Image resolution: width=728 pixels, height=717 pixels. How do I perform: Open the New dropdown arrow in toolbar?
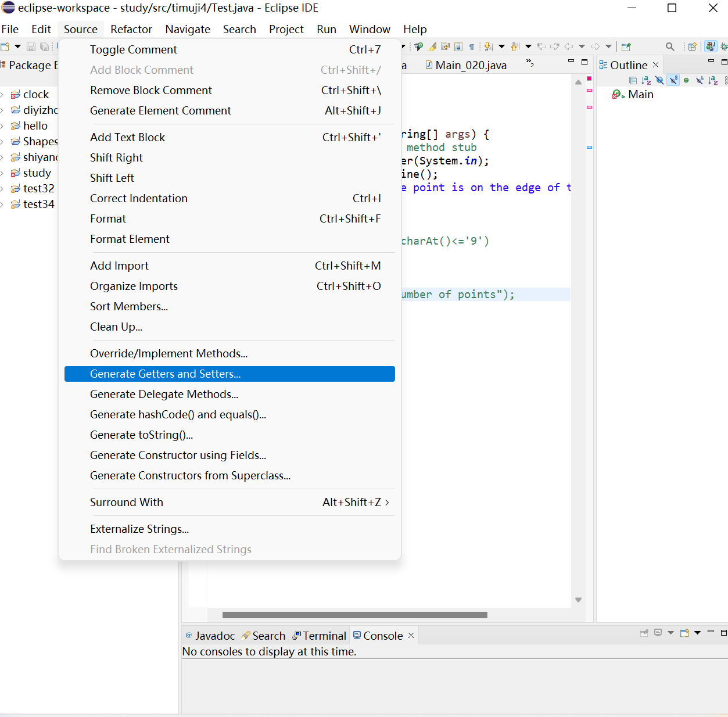point(17,46)
